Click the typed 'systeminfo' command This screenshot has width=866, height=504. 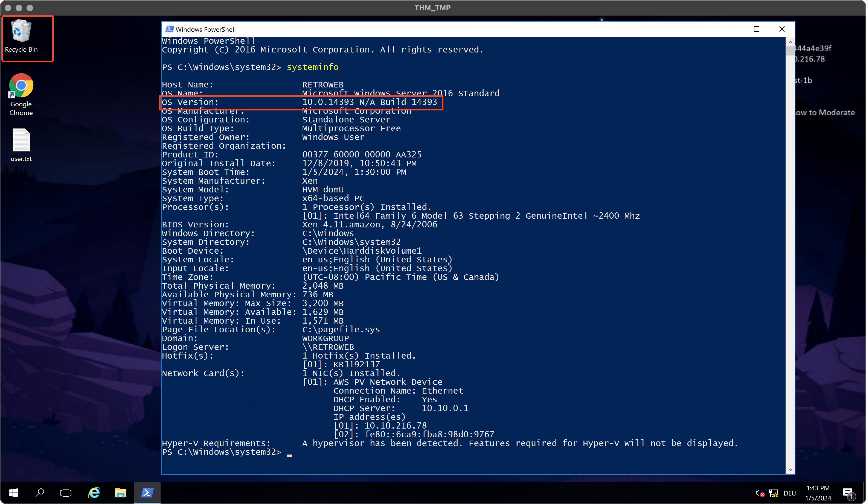point(312,67)
